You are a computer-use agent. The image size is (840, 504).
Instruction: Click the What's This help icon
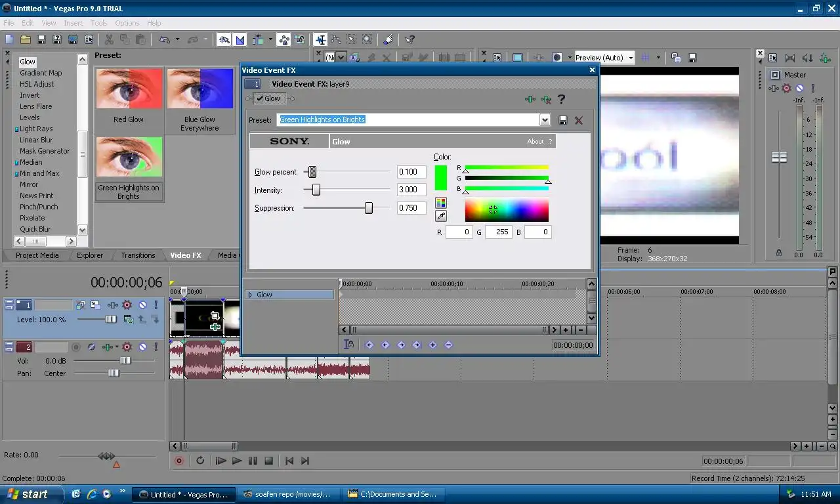click(409, 39)
